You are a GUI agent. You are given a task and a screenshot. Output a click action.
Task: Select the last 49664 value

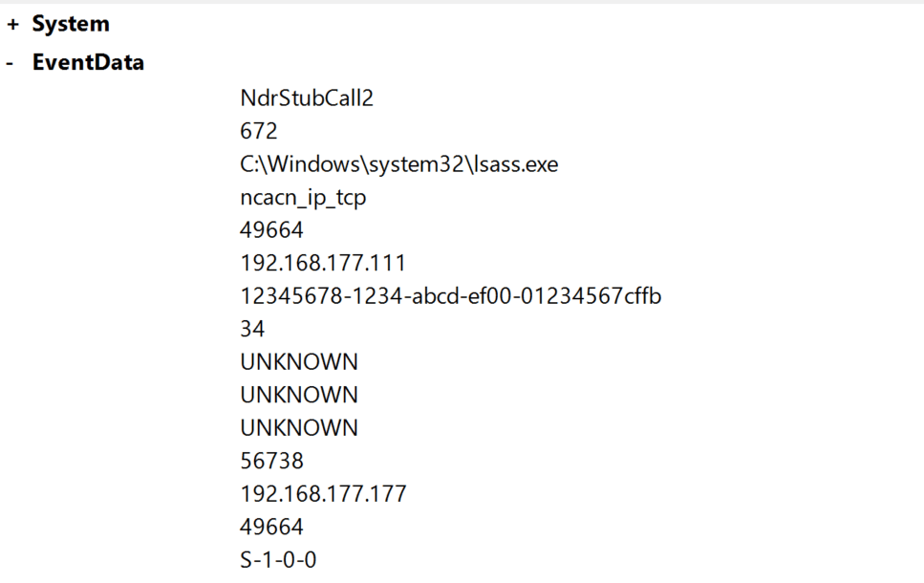271,527
